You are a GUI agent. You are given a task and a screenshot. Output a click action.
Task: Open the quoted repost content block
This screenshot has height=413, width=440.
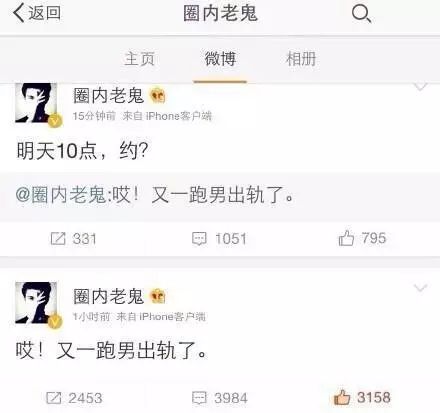220,196
